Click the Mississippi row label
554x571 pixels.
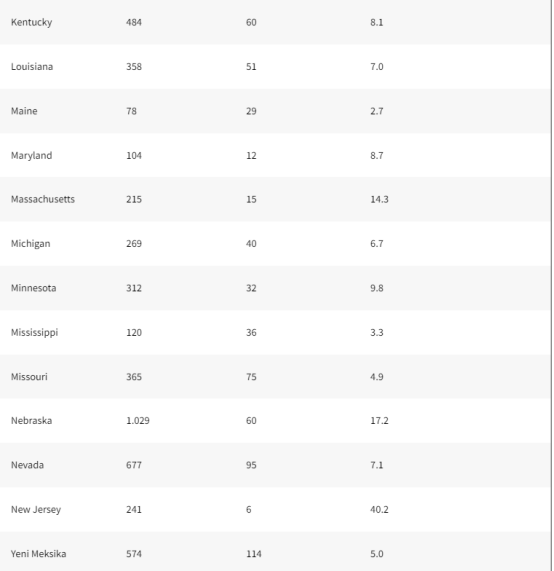(34, 333)
